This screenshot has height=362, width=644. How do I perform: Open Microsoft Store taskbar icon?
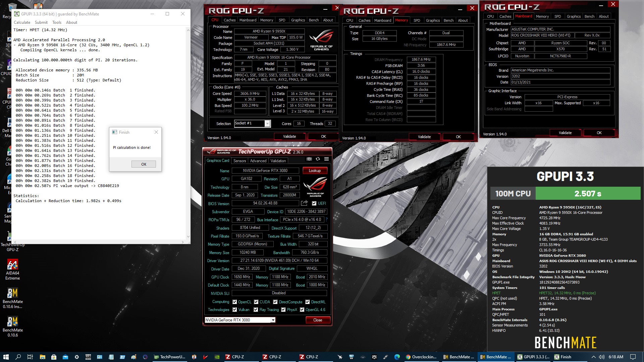pos(54,357)
